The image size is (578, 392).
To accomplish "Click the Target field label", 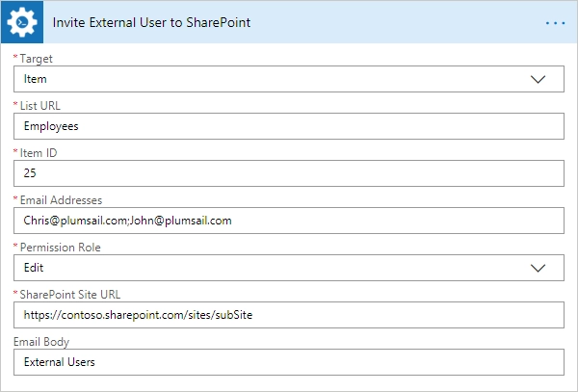I will pyautogui.click(x=37, y=59).
